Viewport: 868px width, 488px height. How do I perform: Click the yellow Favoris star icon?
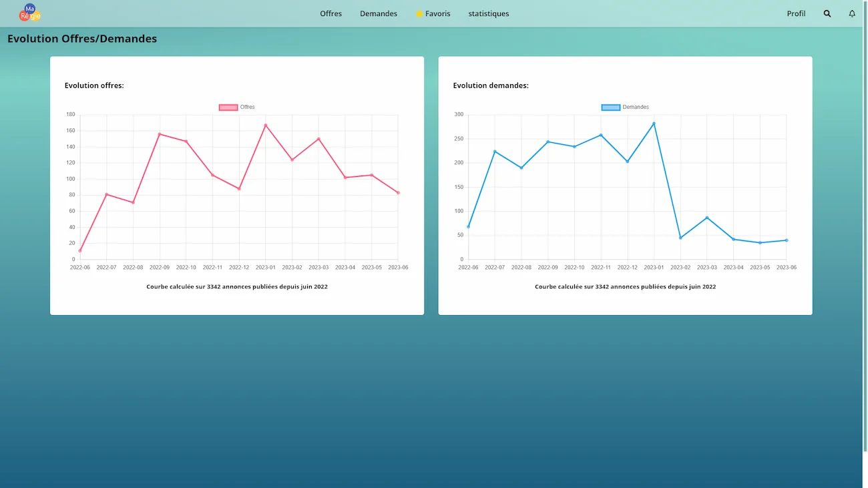419,13
